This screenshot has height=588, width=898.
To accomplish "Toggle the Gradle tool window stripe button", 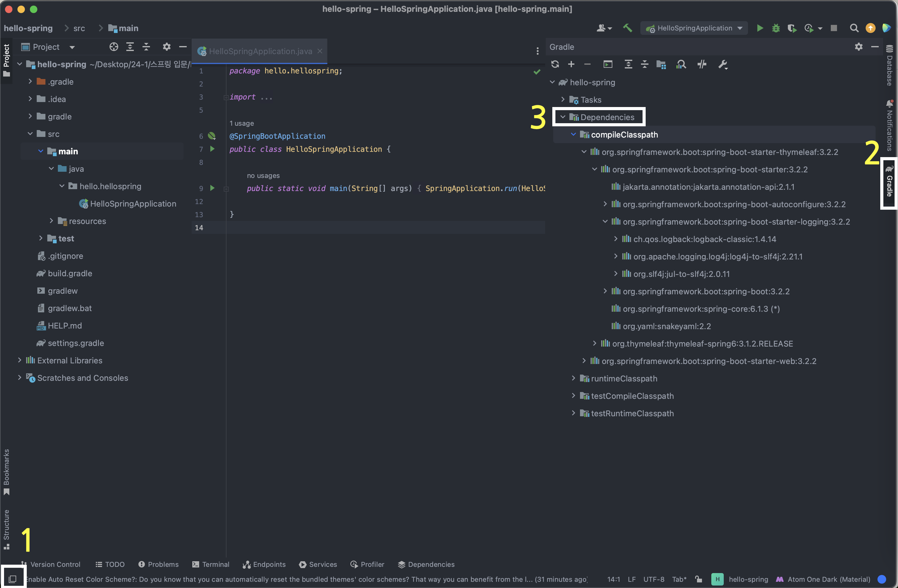I will tap(889, 183).
